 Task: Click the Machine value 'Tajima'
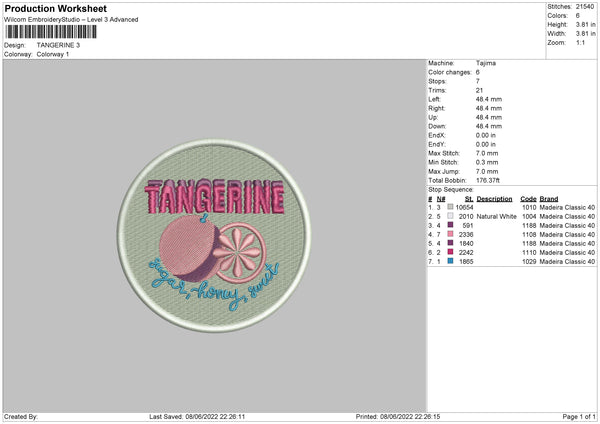[x=486, y=63]
